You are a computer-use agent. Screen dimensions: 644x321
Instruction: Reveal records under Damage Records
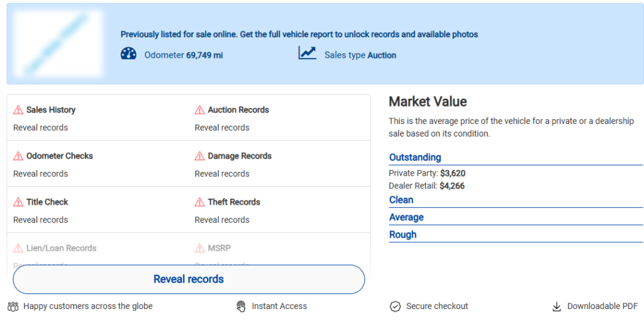click(x=222, y=174)
